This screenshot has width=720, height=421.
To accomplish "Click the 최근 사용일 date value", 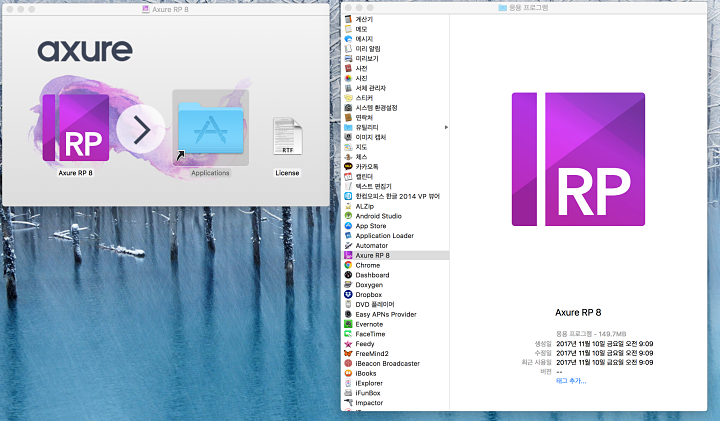I will click(604, 362).
